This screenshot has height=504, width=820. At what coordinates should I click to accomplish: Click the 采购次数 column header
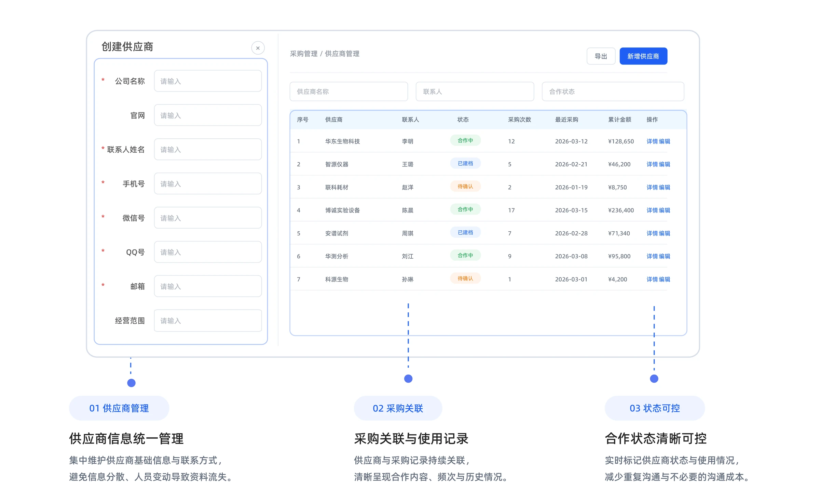(x=519, y=120)
